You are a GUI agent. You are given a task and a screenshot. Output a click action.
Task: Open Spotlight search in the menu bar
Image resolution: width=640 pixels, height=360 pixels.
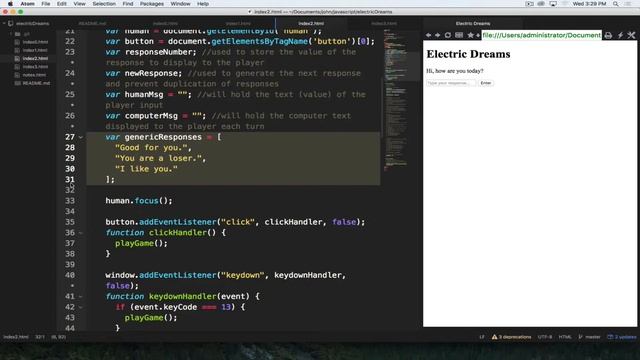coord(616,4)
